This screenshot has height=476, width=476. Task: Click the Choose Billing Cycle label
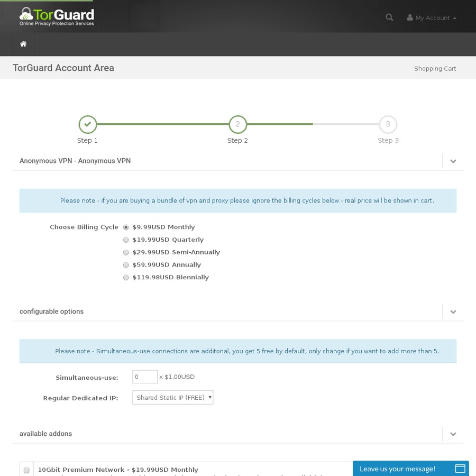(x=84, y=227)
